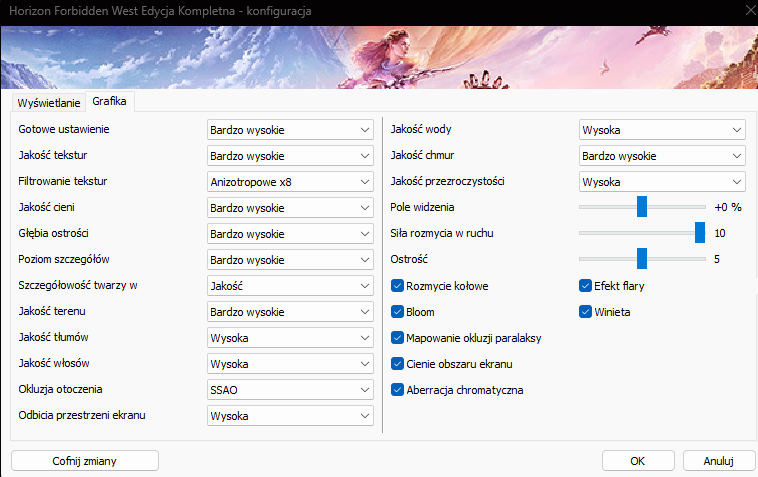This screenshot has height=477, width=758.
Task: Disable the Bloom checkbox
Action: coord(397,312)
